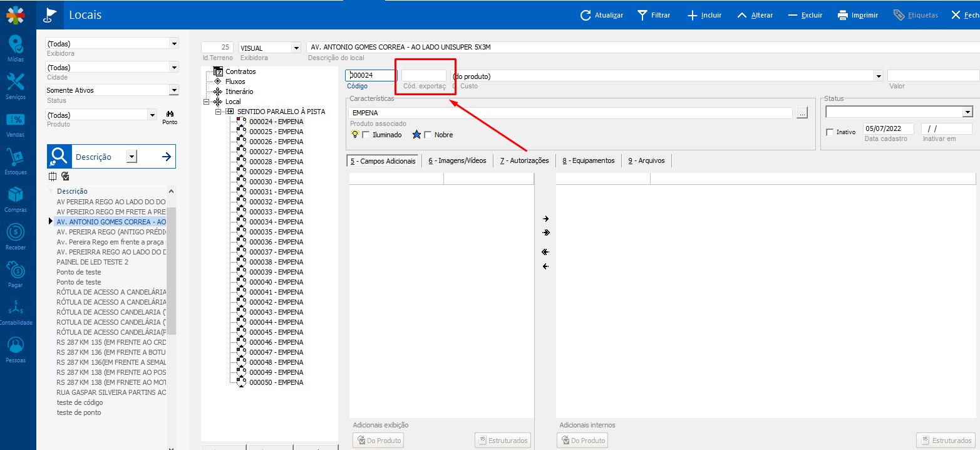Switch to the 6 - Imagens/Vídeos tab

457,161
